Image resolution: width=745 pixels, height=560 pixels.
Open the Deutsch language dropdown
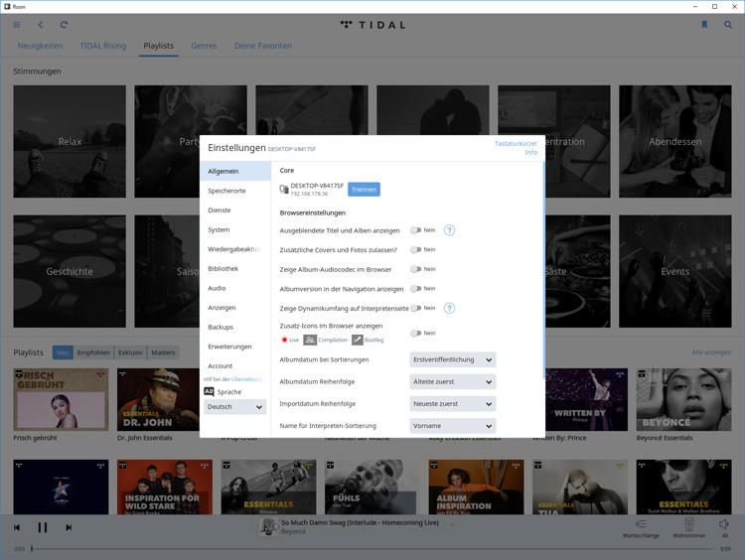coord(234,407)
